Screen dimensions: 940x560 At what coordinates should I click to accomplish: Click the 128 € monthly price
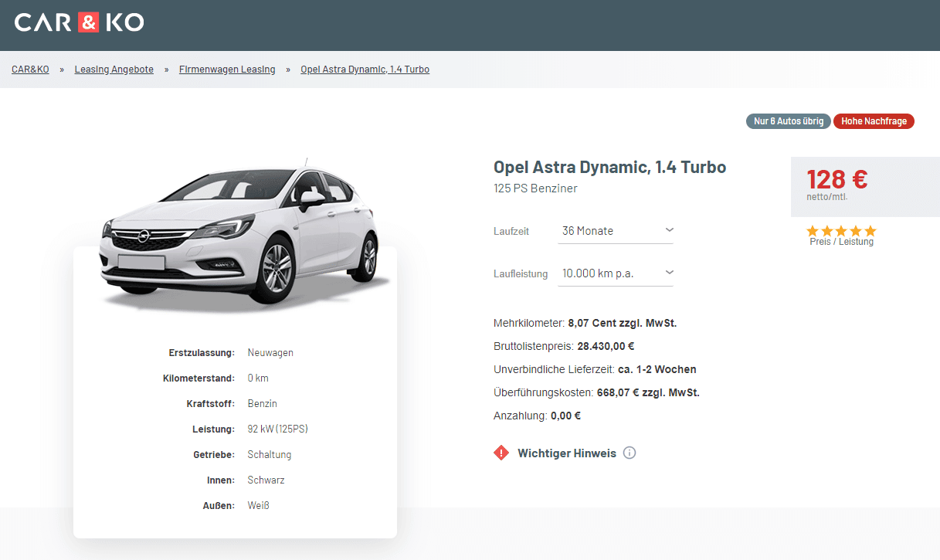pyautogui.click(x=837, y=179)
